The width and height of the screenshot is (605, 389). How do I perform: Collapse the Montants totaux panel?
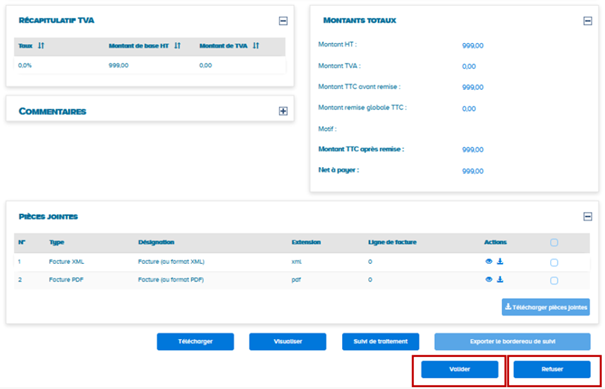[x=588, y=21]
